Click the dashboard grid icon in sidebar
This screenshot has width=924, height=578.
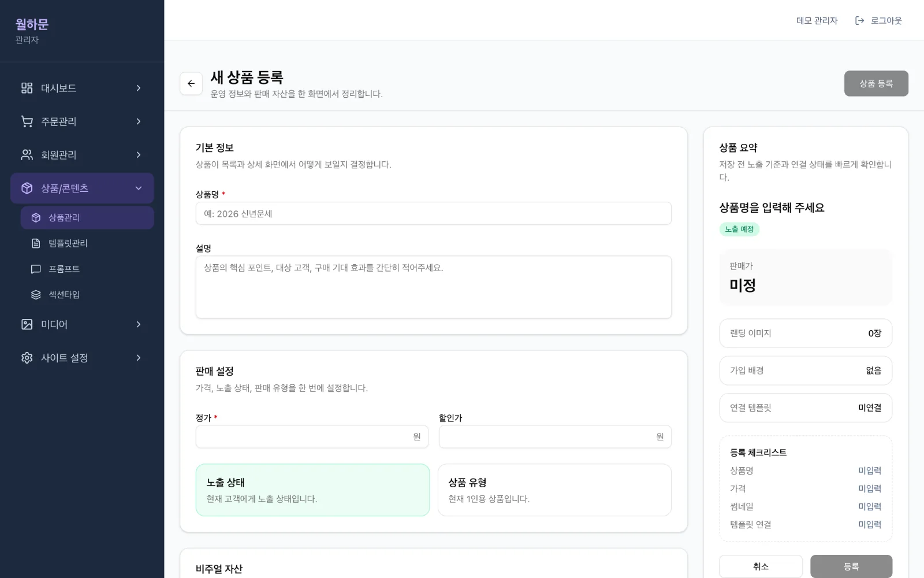click(27, 88)
